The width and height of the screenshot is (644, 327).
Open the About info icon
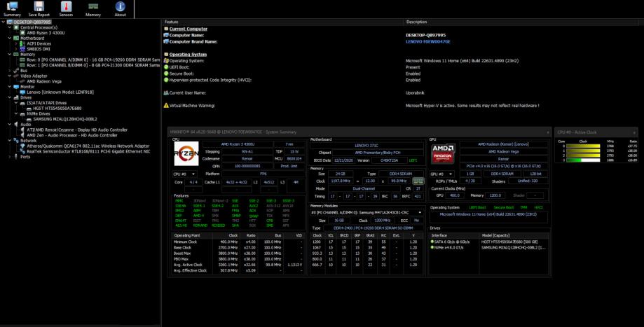(120, 8)
